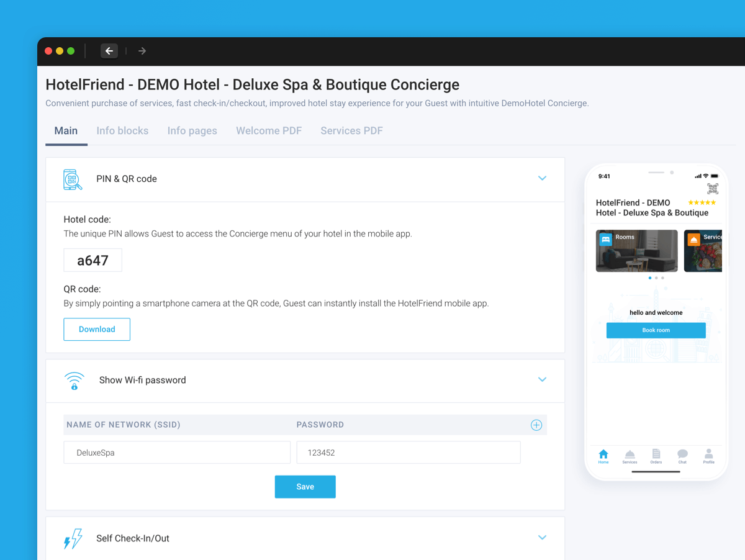Click the PIN & QR code phone icon
The image size is (745, 560).
73,179
